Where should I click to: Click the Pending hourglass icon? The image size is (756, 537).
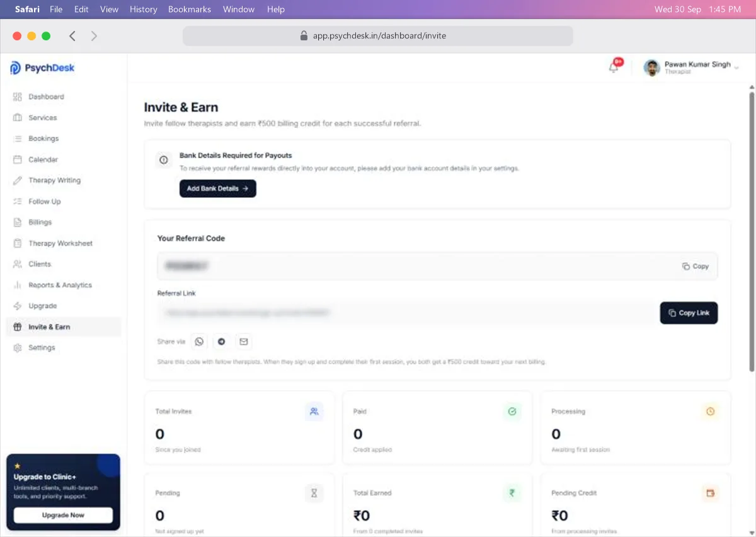pyautogui.click(x=314, y=493)
